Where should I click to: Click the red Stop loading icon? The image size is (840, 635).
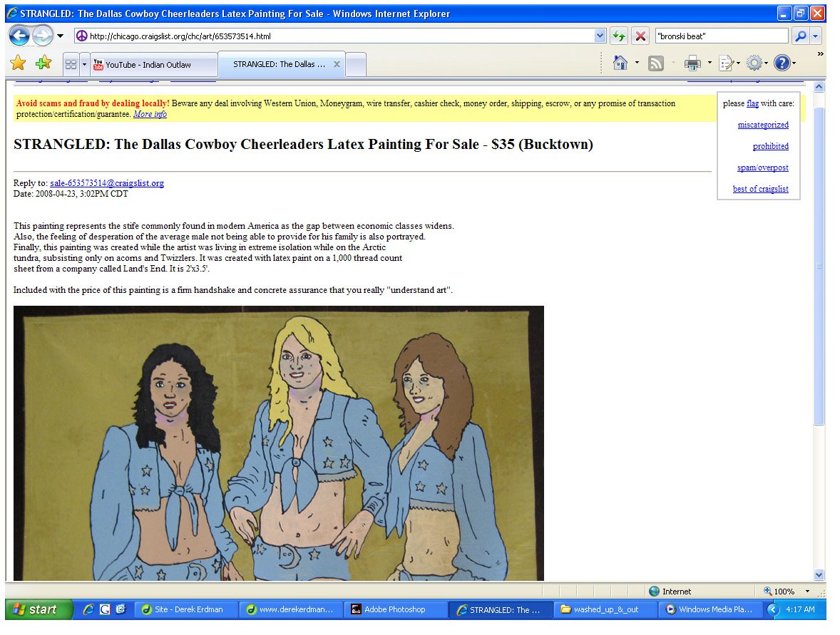click(640, 36)
